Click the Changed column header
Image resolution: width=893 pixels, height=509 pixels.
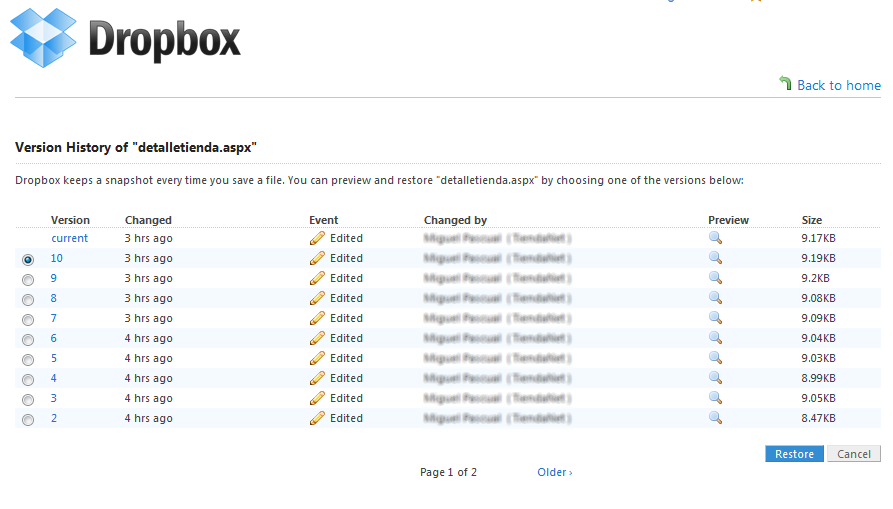tap(148, 220)
